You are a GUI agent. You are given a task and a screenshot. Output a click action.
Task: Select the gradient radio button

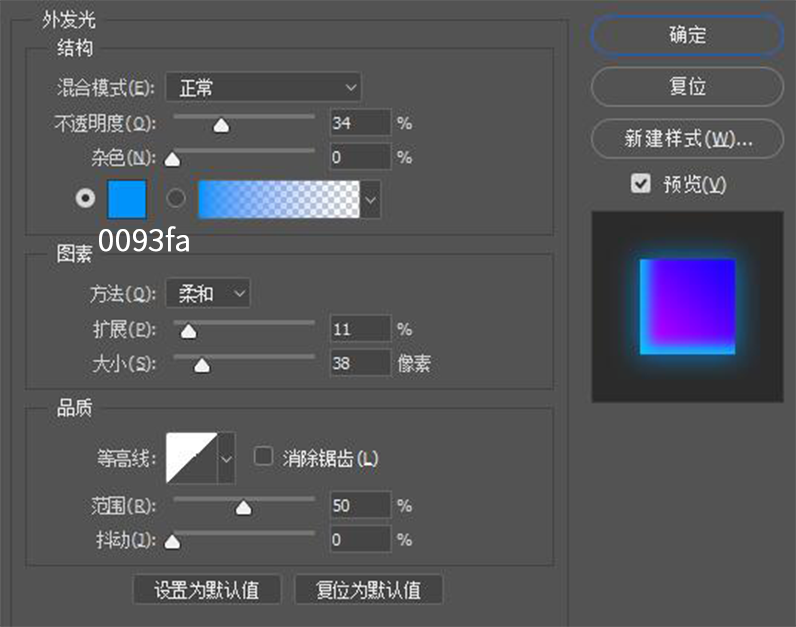click(176, 198)
